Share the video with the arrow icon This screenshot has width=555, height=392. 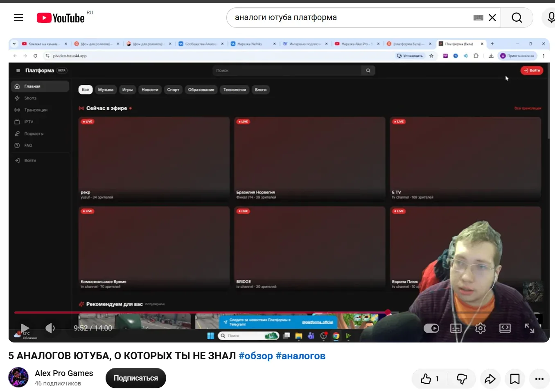tap(490, 379)
